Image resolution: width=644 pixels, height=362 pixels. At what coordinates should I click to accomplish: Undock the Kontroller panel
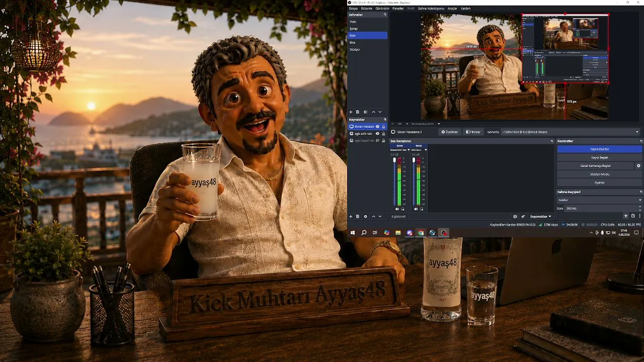[x=641, y=141]
